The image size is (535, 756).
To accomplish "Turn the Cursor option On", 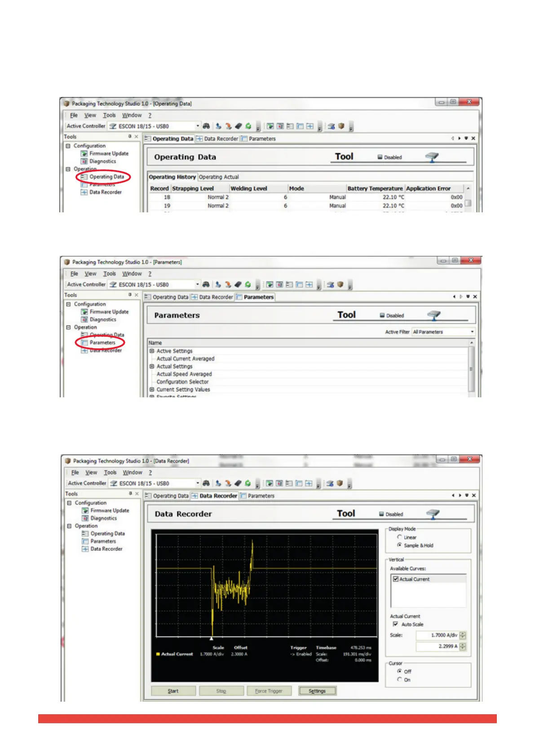I will point(399,680).
